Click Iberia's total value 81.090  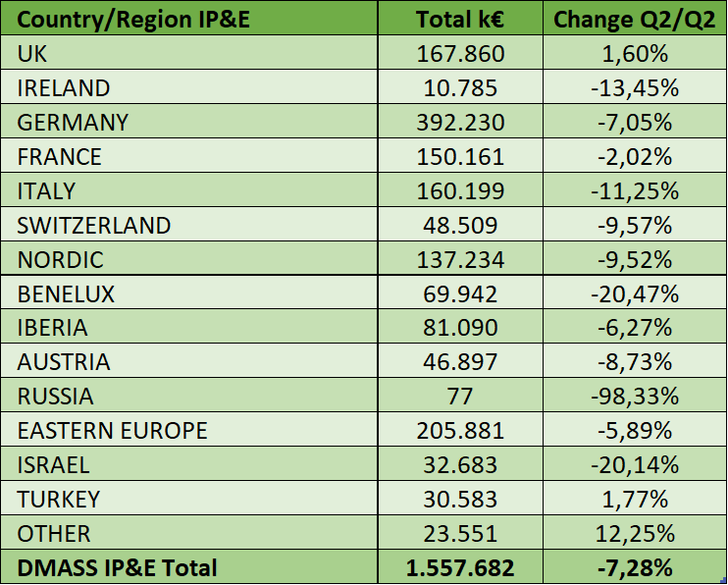[460, 328]
